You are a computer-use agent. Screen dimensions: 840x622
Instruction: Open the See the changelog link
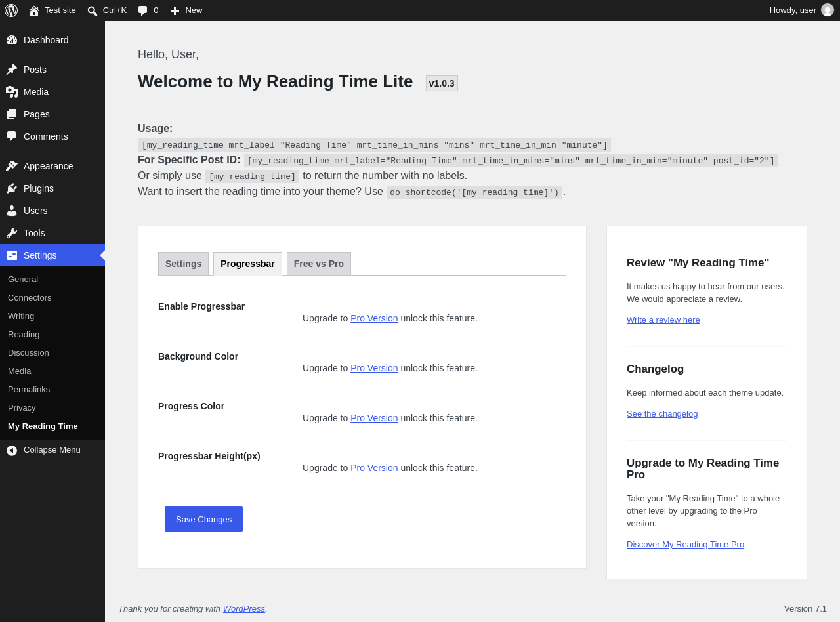(662, 413)
